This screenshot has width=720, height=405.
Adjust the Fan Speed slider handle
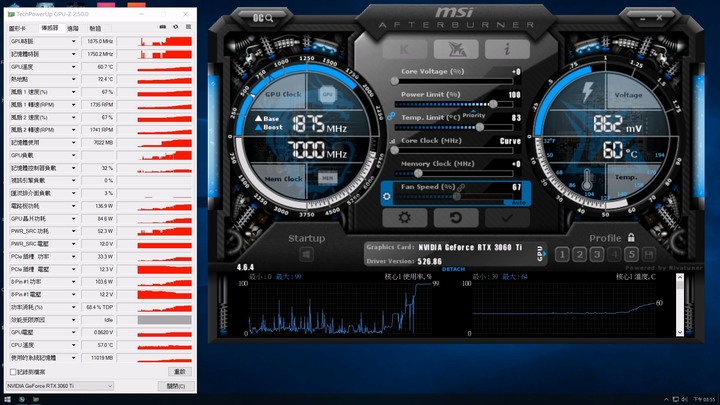[x=457, y=197]
